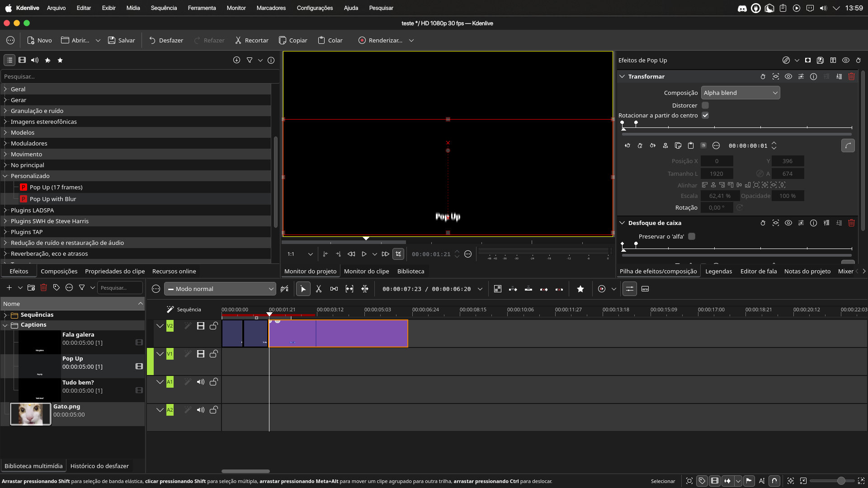Toggle the monitor edit mode crop icon
The image size is (868, 488).
pyautogui.click(x=398, y=254)
